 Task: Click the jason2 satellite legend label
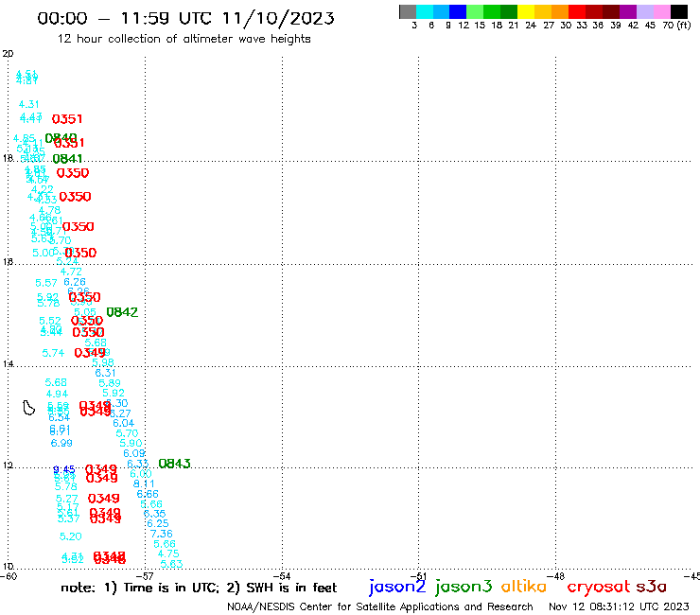click(397, 587)
